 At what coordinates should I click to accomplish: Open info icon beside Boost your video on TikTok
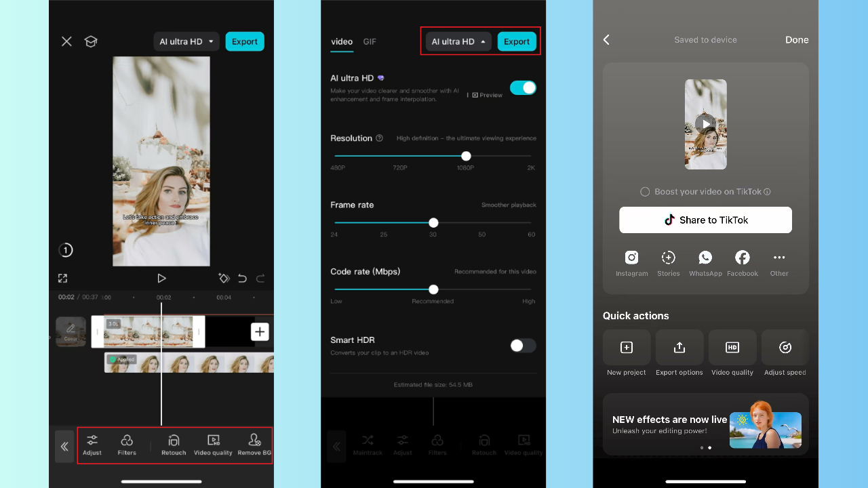[x=767, y=192]
